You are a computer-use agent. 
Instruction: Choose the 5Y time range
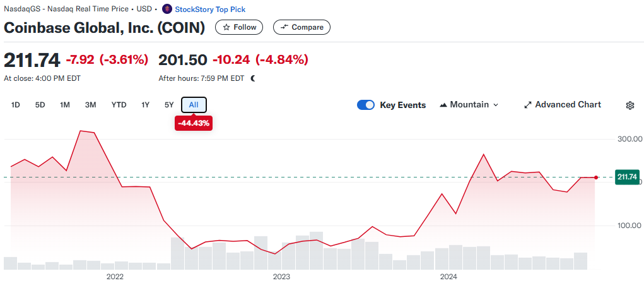tap(169, 105)
